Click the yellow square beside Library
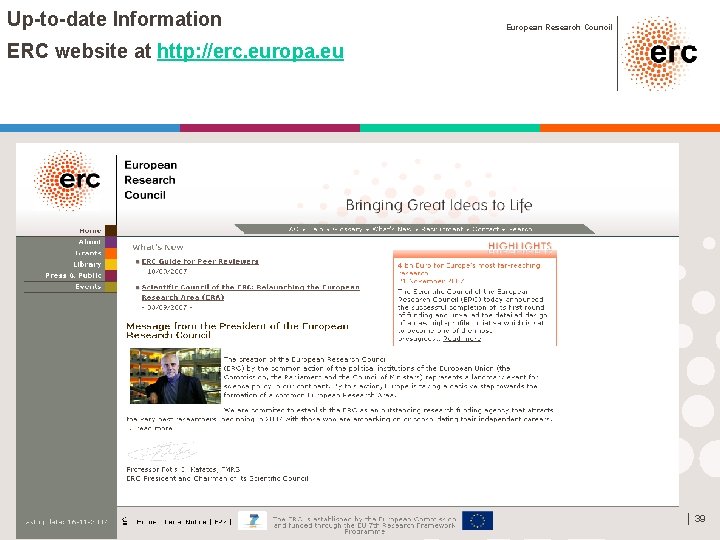Image resolution: width=720 pixels, height=540 pixels. tap(111, 264)
